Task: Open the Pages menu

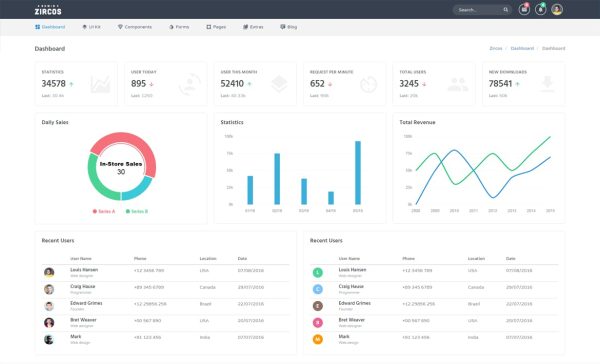Action: click(216, 27)
